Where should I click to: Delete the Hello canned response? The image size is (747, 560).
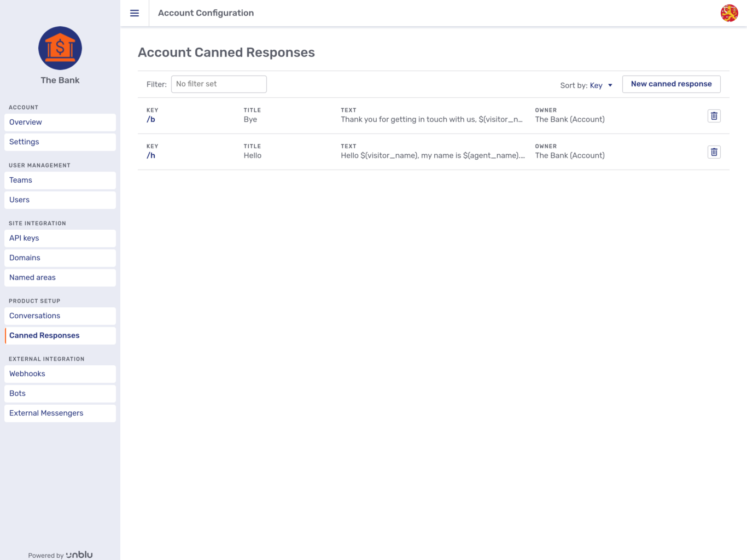714,151
